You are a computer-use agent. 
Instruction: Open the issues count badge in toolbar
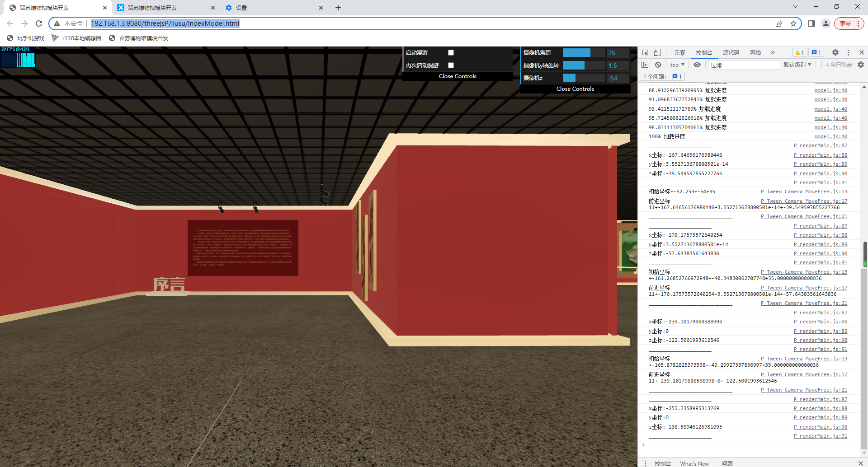(816, 52)
